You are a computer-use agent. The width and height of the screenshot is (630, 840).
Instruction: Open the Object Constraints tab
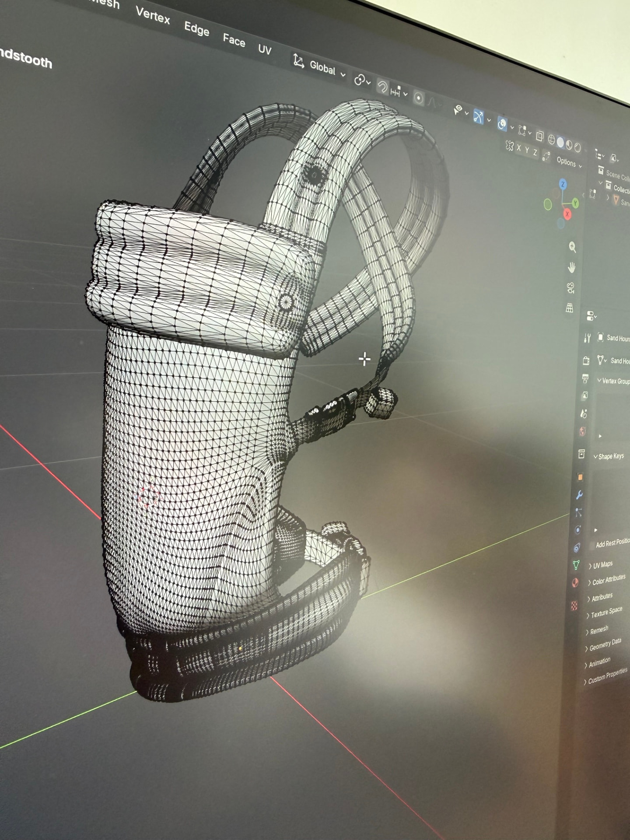coord(577,547)
